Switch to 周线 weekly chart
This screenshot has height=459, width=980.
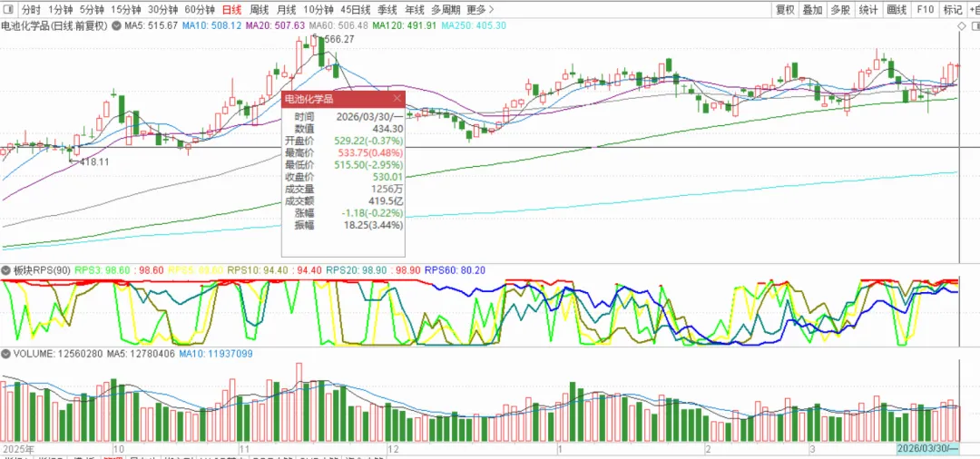(259, 10)
